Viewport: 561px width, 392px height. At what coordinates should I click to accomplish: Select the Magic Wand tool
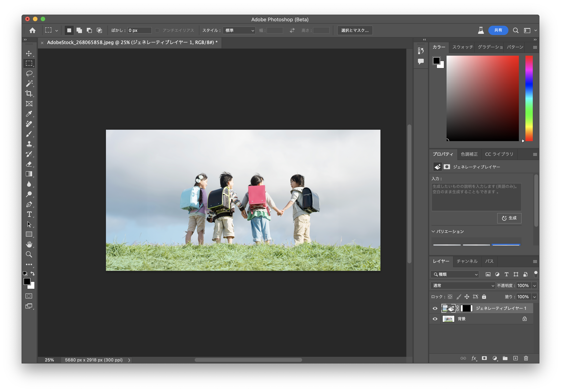(x=29, y=84)
